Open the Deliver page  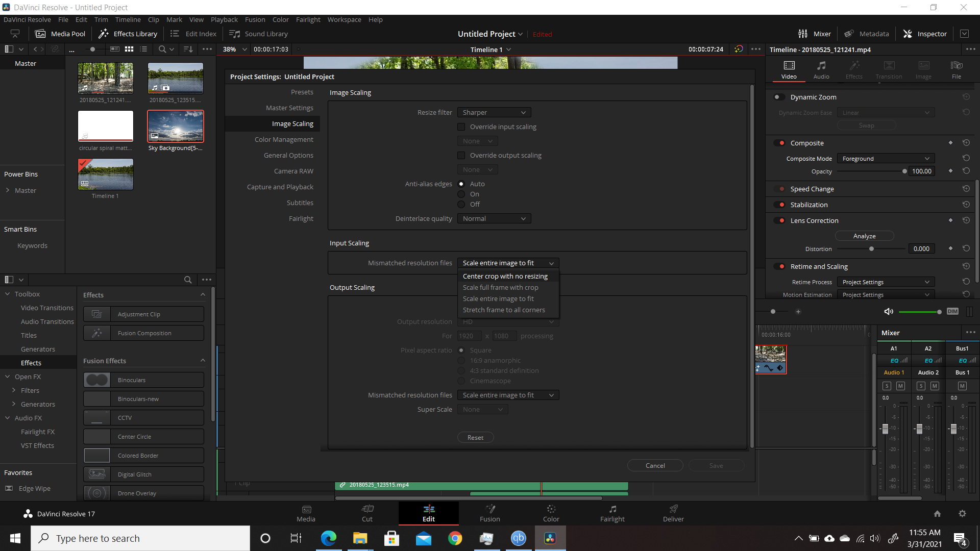point(673,513)
